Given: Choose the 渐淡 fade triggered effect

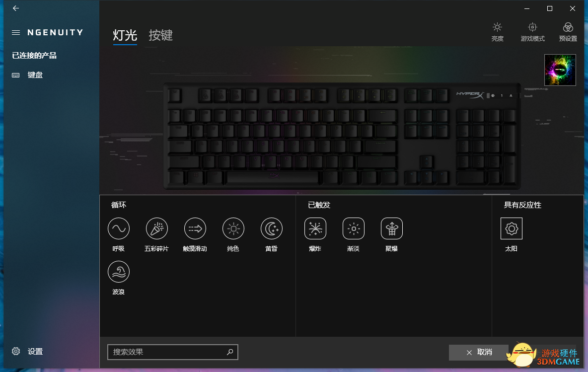Looking at the screenshot, I should tap(354, 228).
